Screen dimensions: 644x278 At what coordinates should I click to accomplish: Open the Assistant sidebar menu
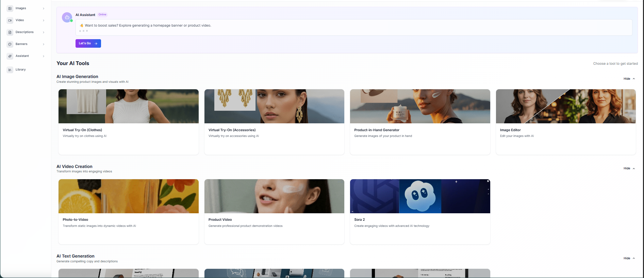[x=26, y=56]
